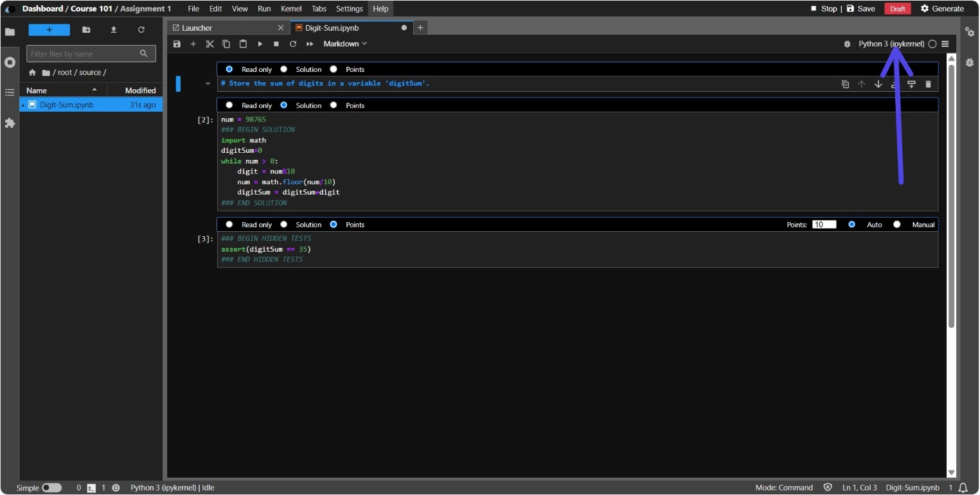The image size is (980, 495).
Task: Duplicate the selected cell via cell toolbar
Action: point(845,84)
